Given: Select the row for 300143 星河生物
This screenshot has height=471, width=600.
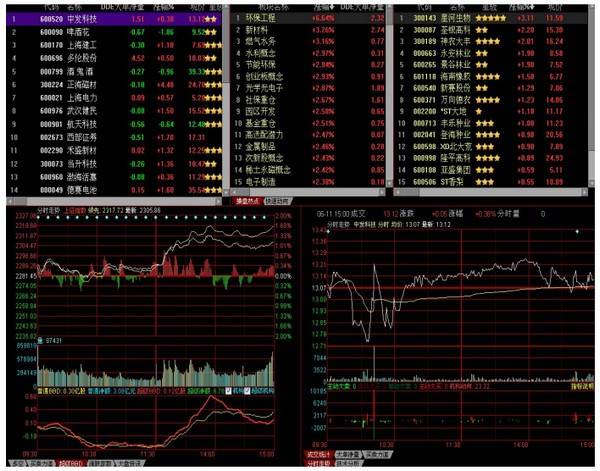Looking at the screenshot, I should point(491,18).
